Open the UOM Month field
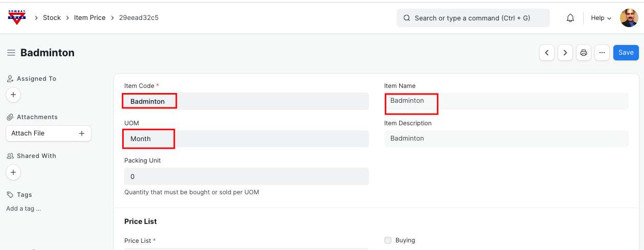The width and height of the screenshot is (644, 250). pos(246,139)
